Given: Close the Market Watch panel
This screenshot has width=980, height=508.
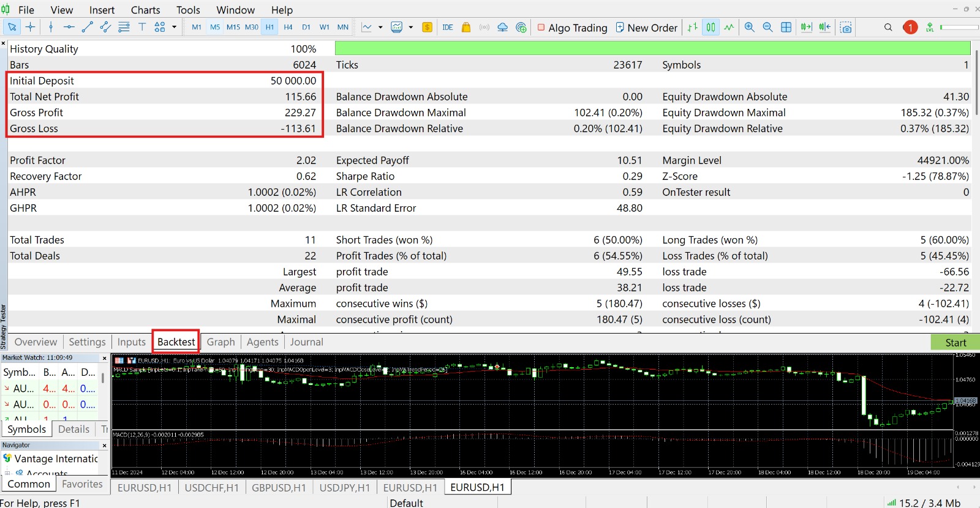Looking at the screenshot, I should 104,358.
